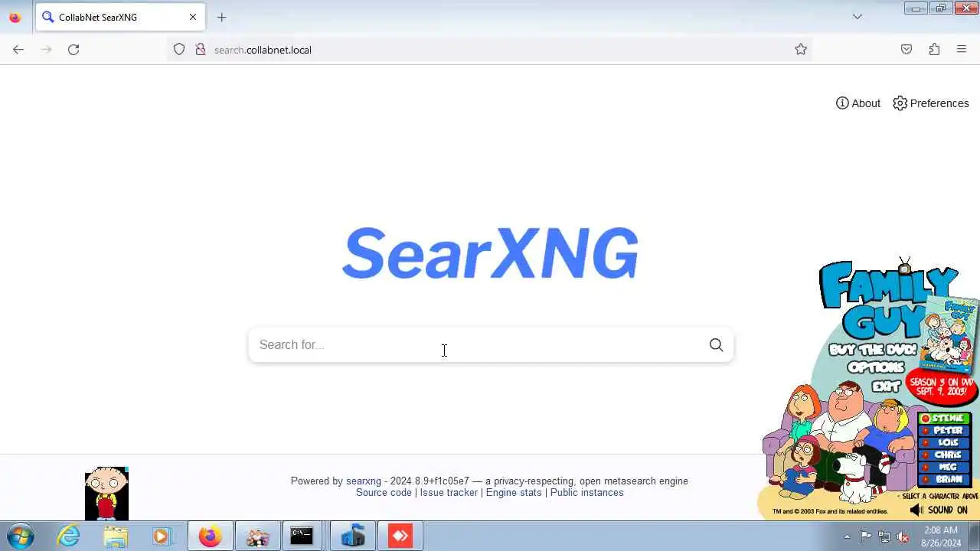The height and width of the screenshot is (551, 980).
Task: Bookmark this page with the star icon
Action: coord(801,50)
